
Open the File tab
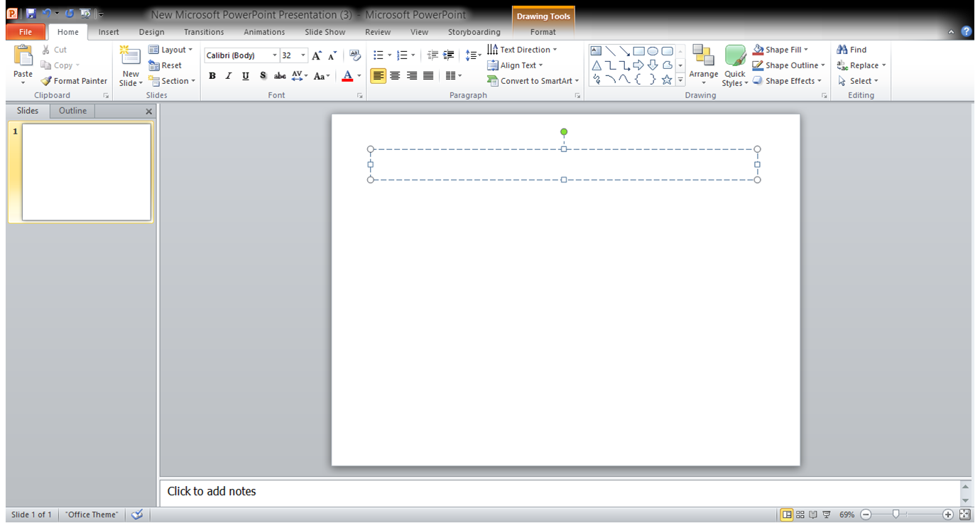[x=26, y=32]
